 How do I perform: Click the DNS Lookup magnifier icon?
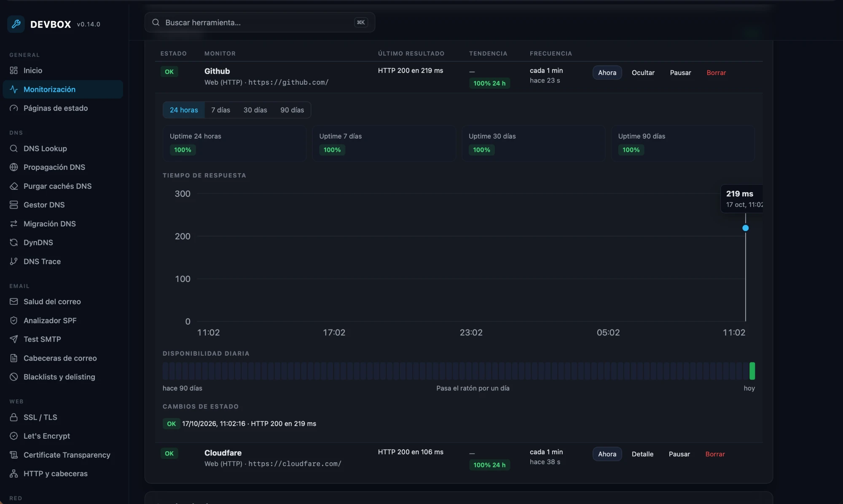(14, 148)
